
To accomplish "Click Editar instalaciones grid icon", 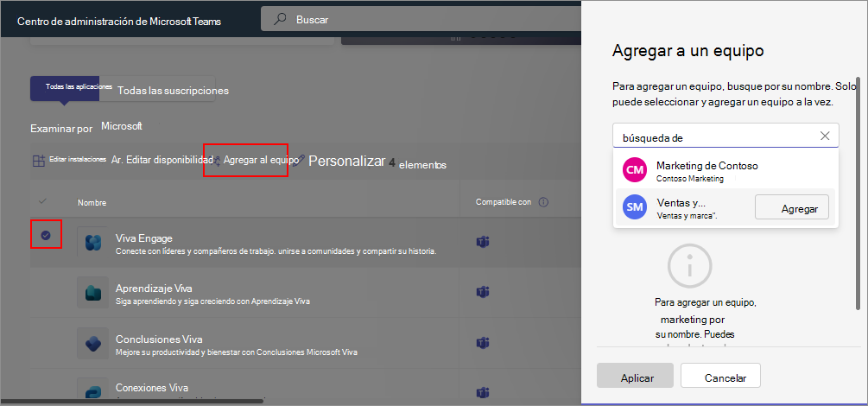I will pos(38,162).
